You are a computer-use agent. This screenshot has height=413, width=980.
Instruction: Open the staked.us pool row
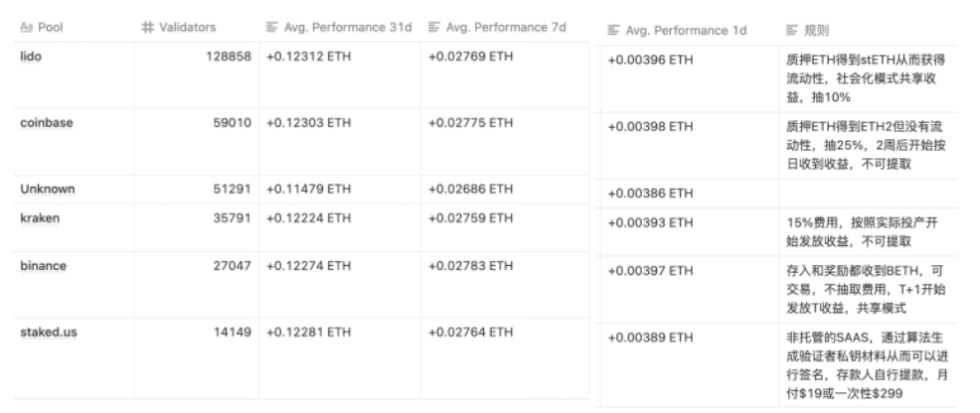point(49,331)
